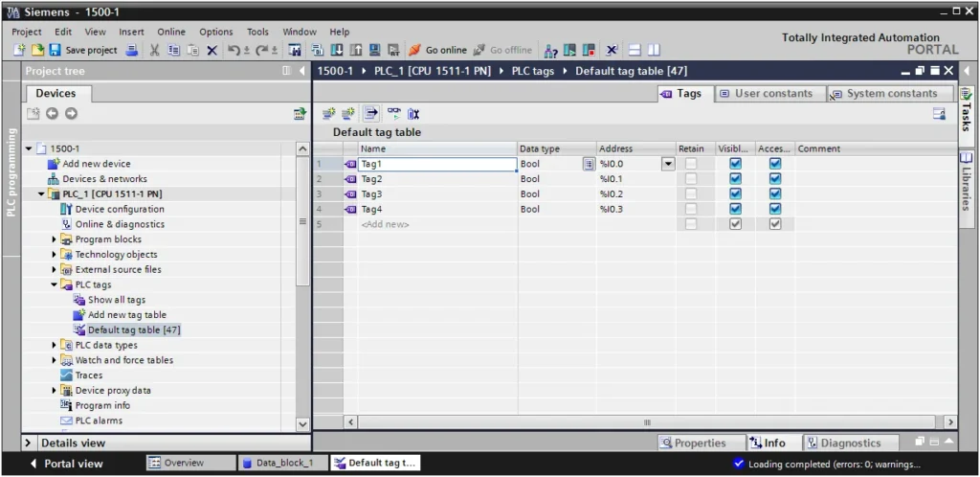
Task: Open the data type selector for Tag1
Action: (589, 164)
